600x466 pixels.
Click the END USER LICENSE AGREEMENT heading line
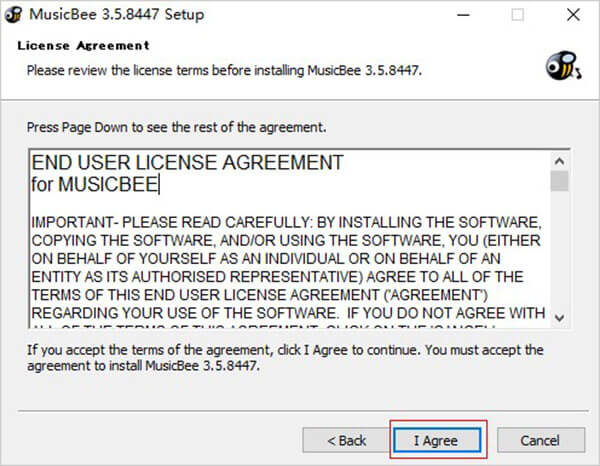187,163
